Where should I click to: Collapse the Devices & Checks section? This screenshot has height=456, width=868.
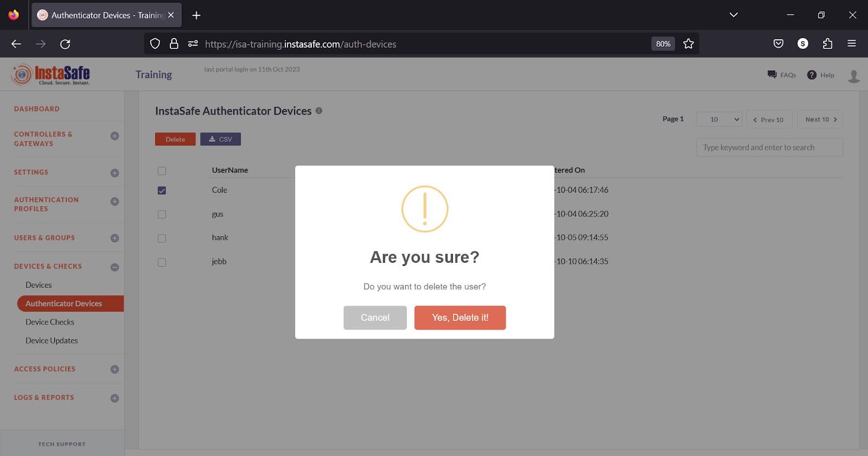[x=114, y=267]
